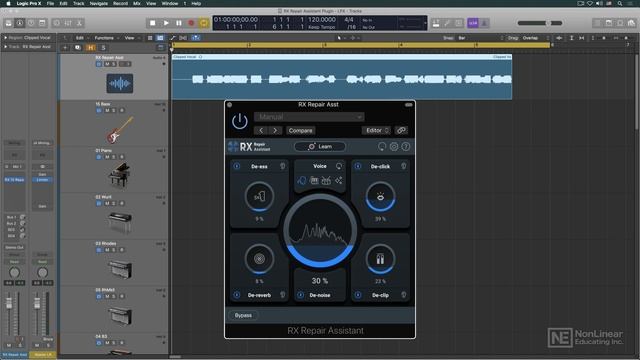Click the De-clip listen (ear) icon
Viewport: 640px width, 360px height.
(x=404, y=295)
